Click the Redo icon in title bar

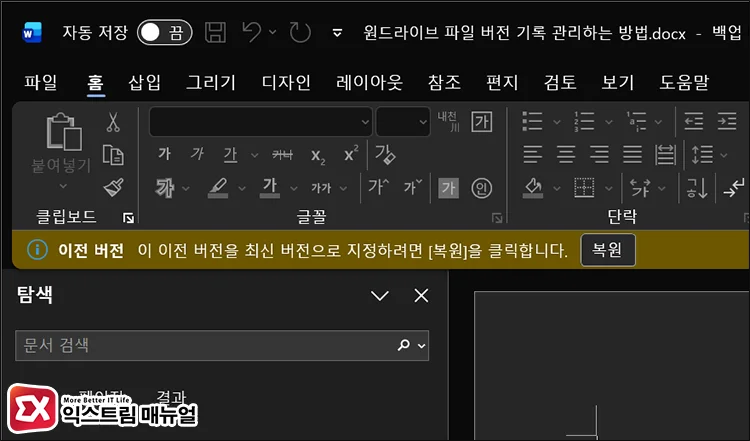(300, 33)
